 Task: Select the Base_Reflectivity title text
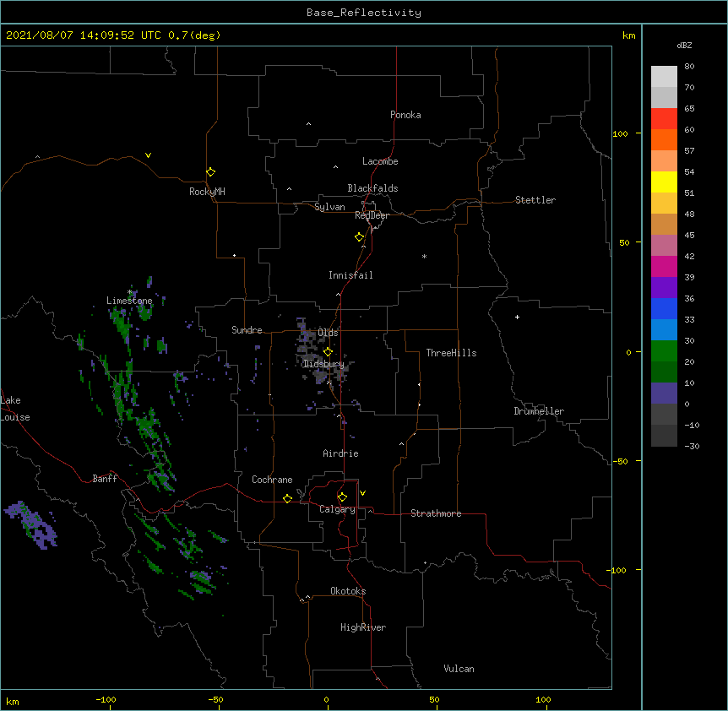coord(364,13)
